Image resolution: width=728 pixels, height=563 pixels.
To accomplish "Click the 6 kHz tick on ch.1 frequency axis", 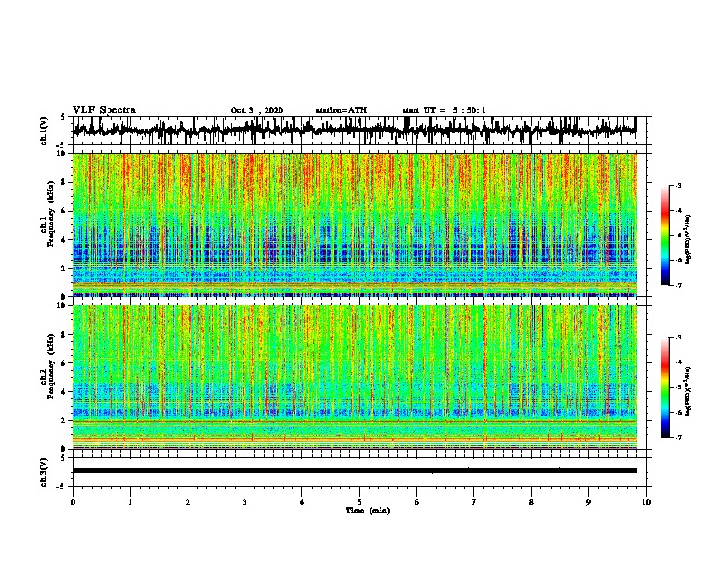I will [64, 211].
